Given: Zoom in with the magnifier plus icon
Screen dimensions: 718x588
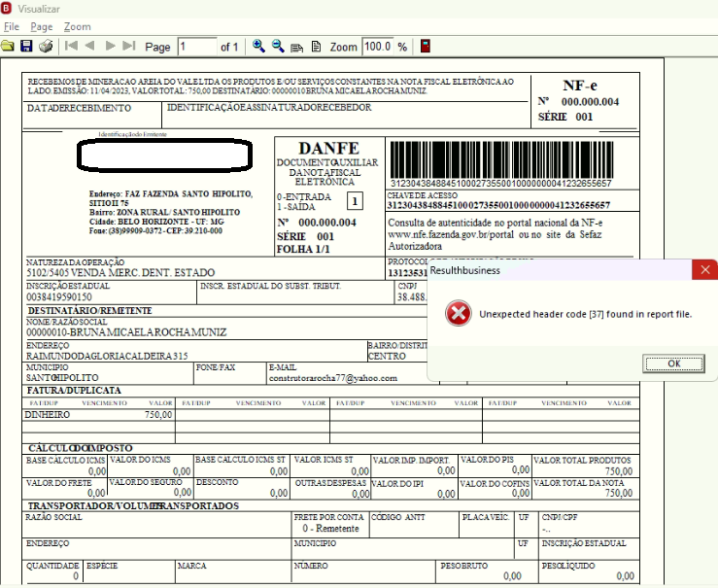Looking at the screenshot, I should pos(258,46).
